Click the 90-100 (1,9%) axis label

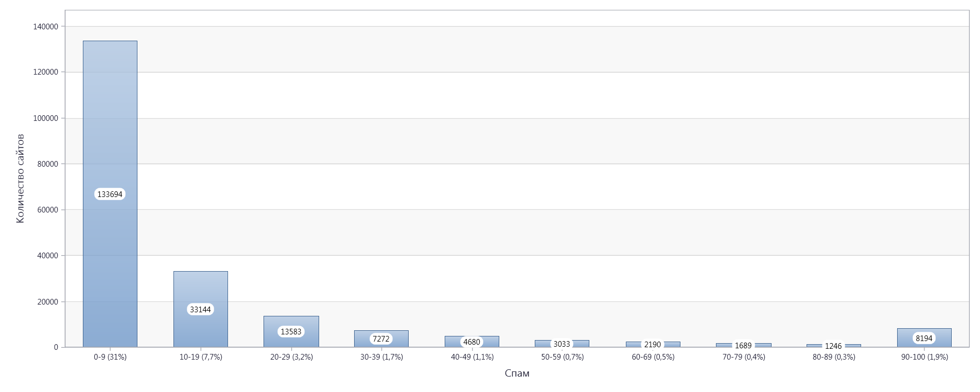[924, 357]
